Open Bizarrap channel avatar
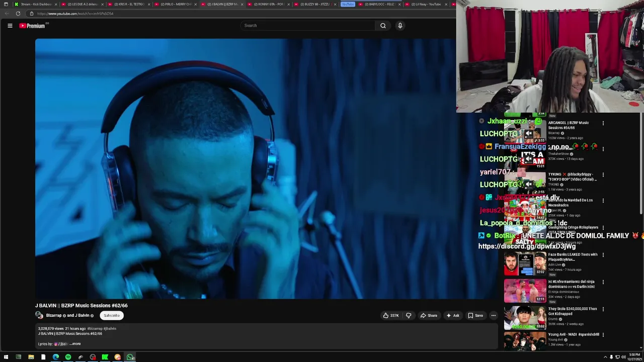Image resolution: width=644 pixels, height=362 pixels. pyautogui.click(x=39, y=315)
